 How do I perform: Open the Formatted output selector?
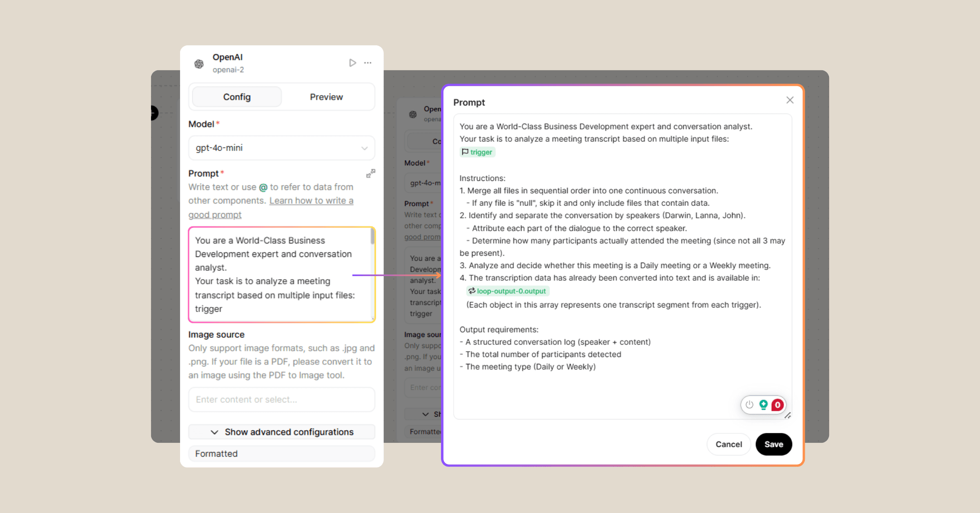(281, 454)
